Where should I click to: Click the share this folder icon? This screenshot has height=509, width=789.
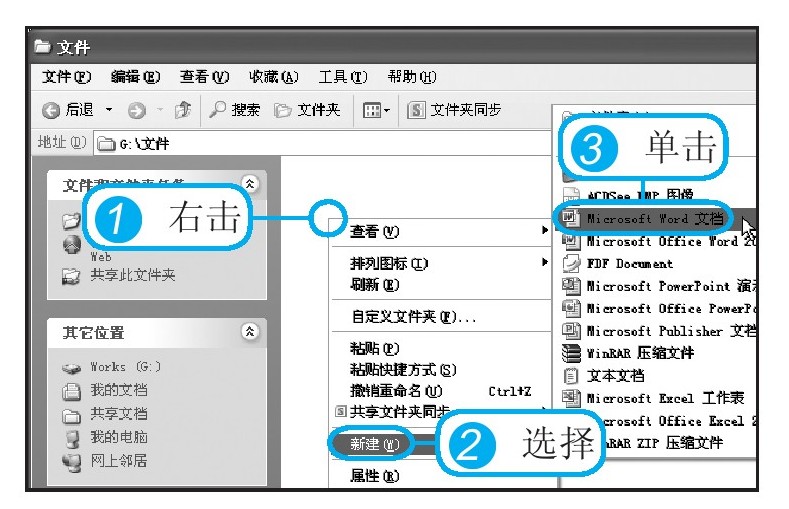click(x=70, y=276)
